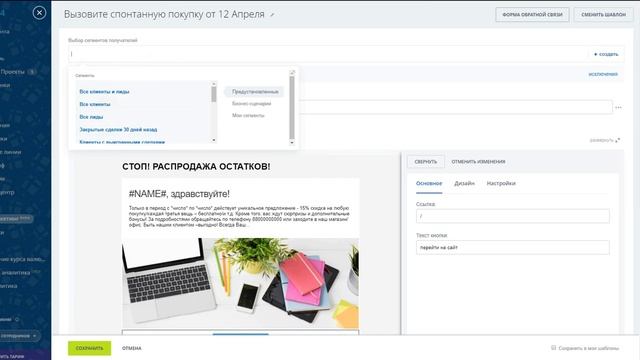
Task: Switch to the 'Основное' tab
Action: 429,183
